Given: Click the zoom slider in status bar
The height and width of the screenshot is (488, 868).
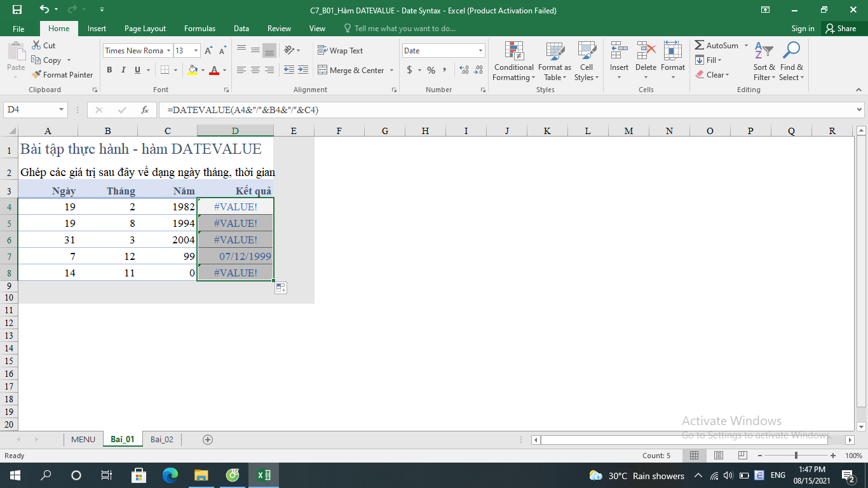Looking at the screenshot, I should 796,456.
